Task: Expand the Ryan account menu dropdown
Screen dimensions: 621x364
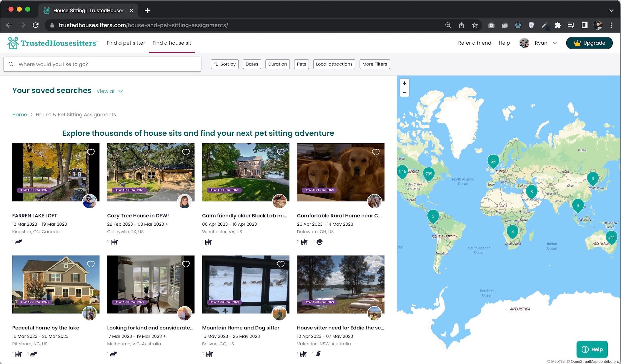Action: (555, 43)
